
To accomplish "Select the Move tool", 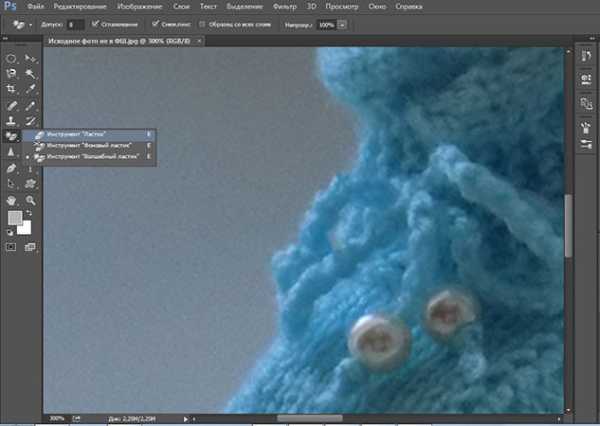I will [30, 59].
